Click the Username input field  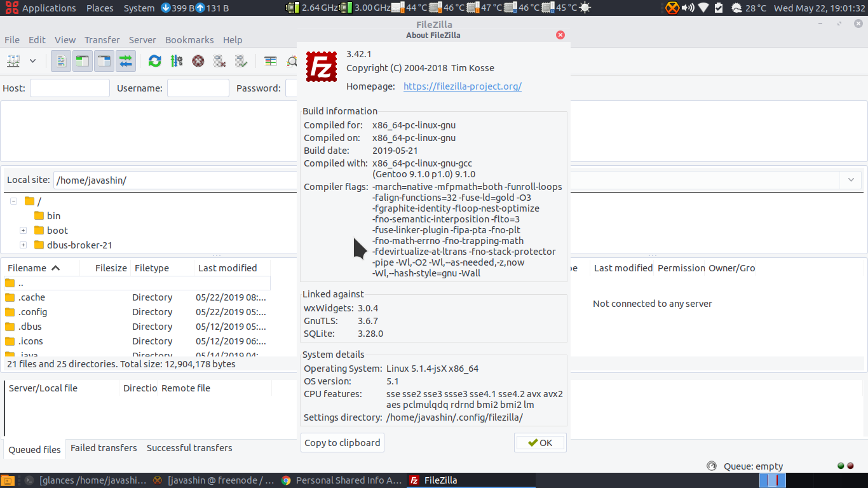pyautogui.click(x=198, y=88)
